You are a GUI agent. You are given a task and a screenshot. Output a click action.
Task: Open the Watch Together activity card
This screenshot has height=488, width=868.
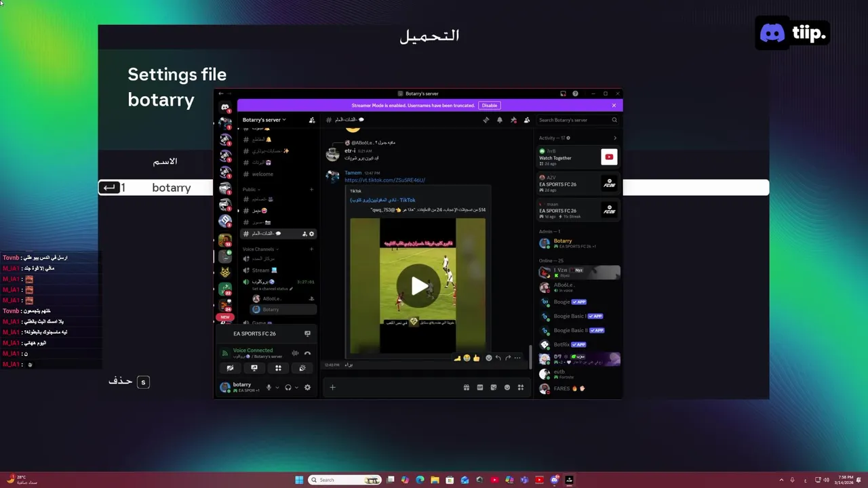[578, 157]
